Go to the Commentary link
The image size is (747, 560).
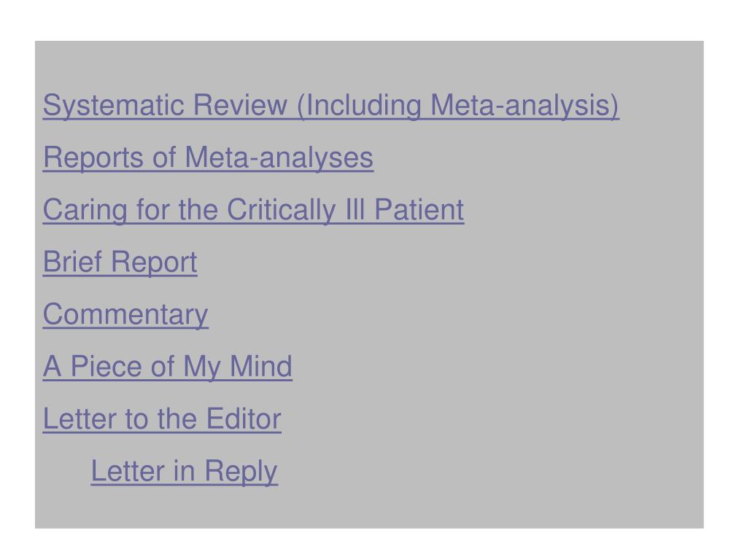(125, 314)
